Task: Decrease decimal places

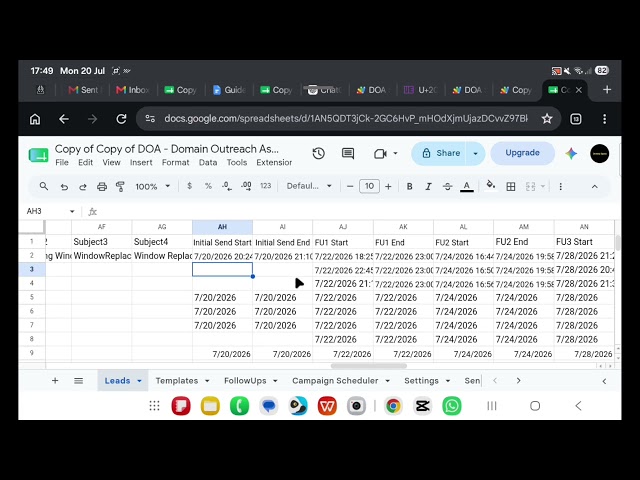Action: click(227, 186)
